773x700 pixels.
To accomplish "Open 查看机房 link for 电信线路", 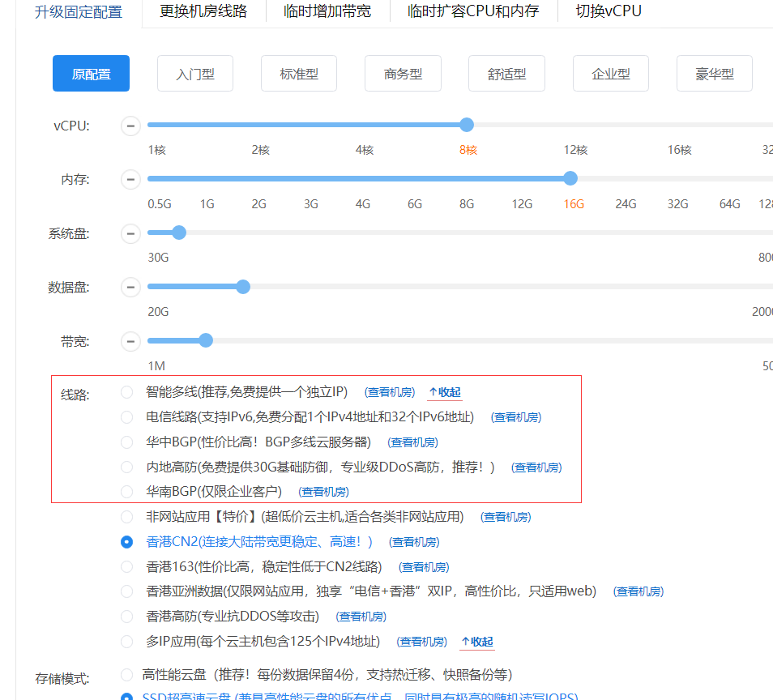I will tap(517, 417).
